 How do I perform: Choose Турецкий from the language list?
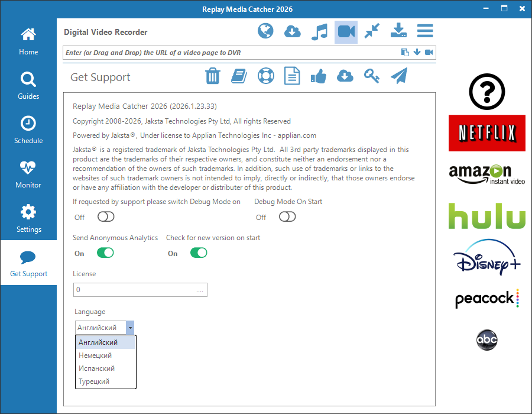[x=106, y=381]
